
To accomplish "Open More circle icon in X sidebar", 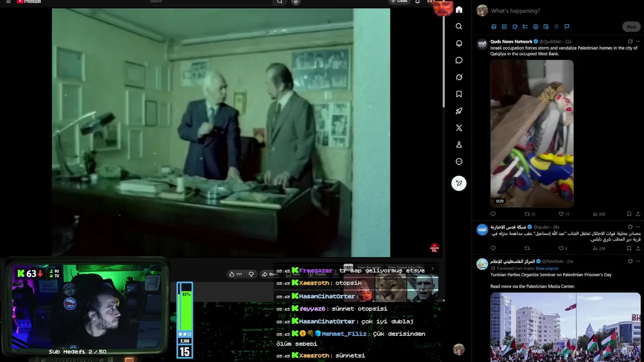I will coord(459,161).
